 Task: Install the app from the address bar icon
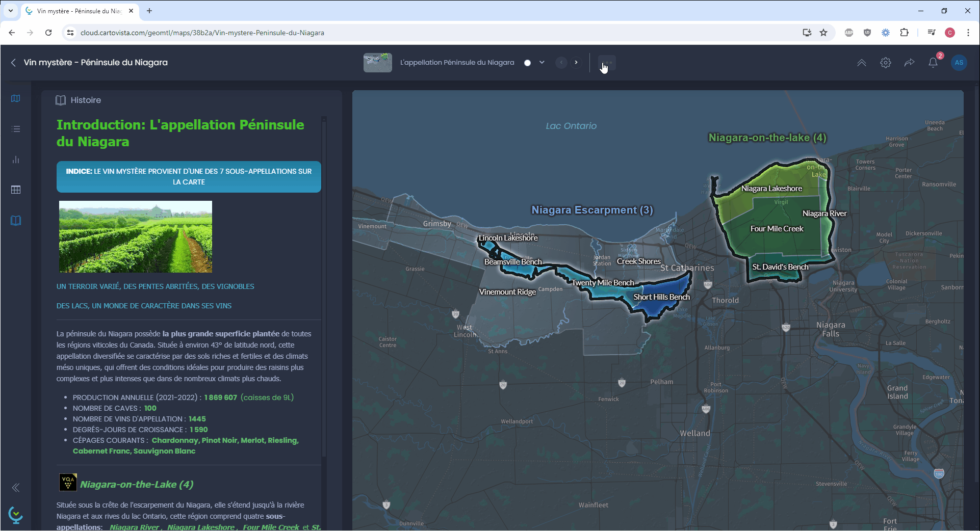tap(807, 33)
